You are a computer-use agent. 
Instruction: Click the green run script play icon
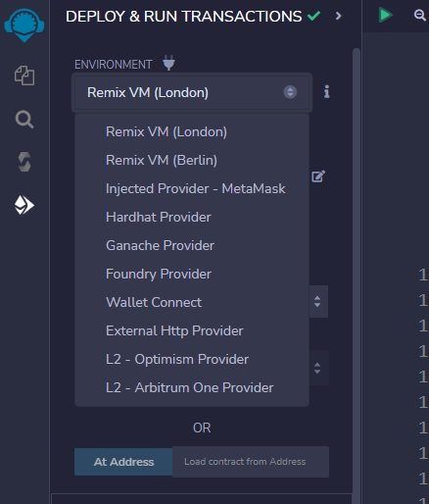(x=386, y=15)
